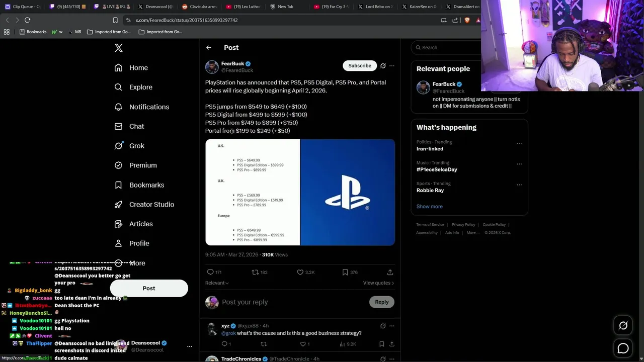The image size is (644, 362).
Task: Click the browser back arrow
Action: coord(7,20)
